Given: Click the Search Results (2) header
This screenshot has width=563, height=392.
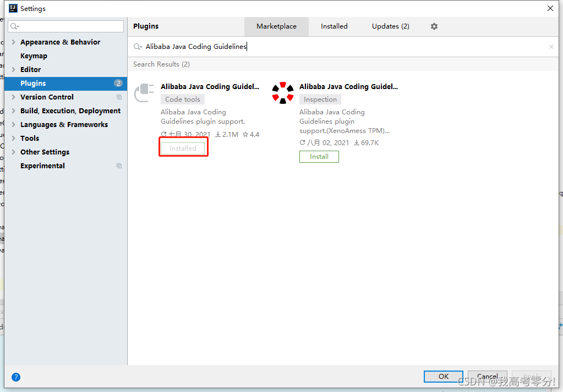Looking at the screenshot, I should pyautogui.click(x=161, y=64).
